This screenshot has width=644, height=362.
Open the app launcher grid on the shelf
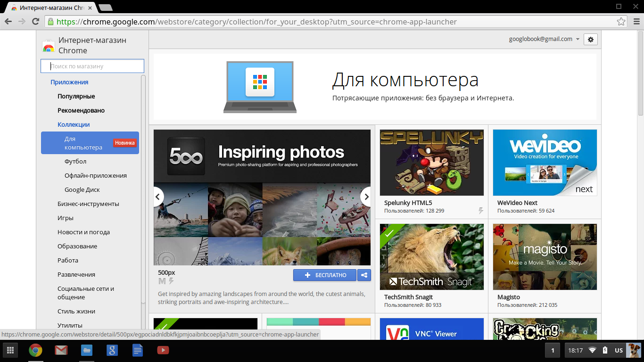(x=10, y=350)
